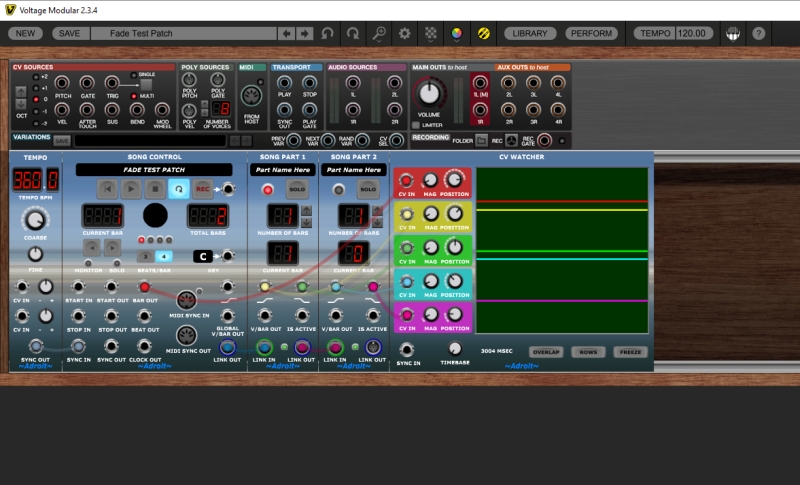Click the TEMPO label button
Image resolution: width=800 pixels, height=485 pixels.
(655, 34)
